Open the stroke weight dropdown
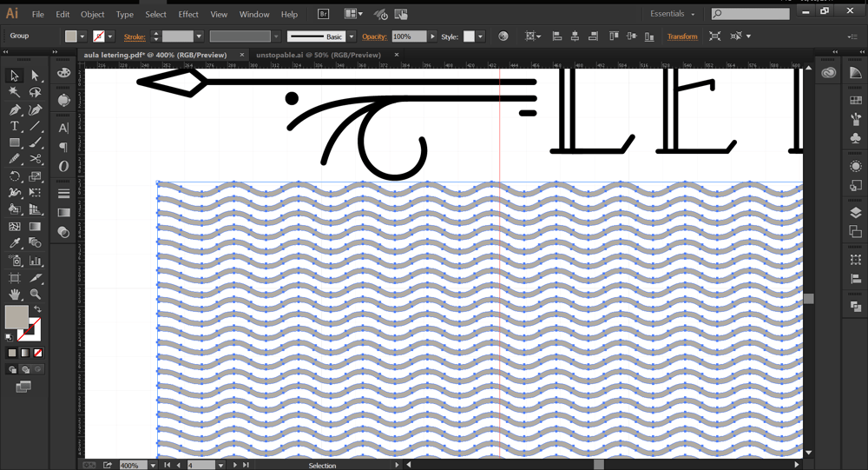Screen dimensions: 868x470 pos(199,36)
